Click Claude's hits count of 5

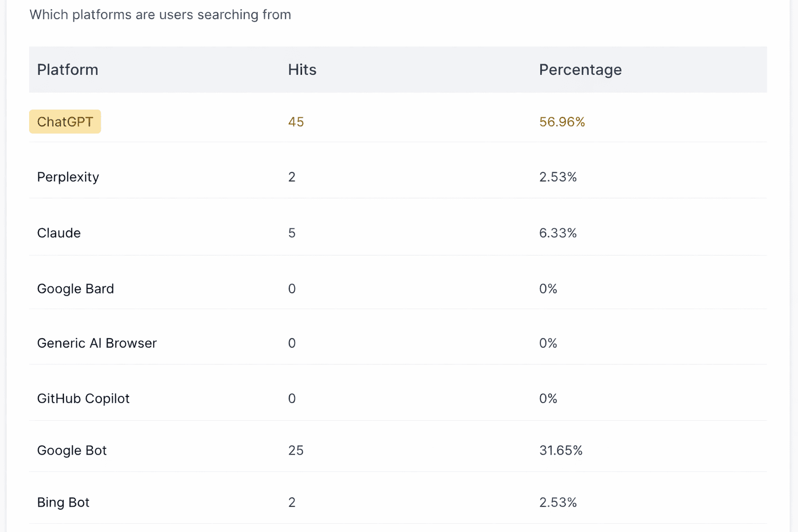coord(291,233)
